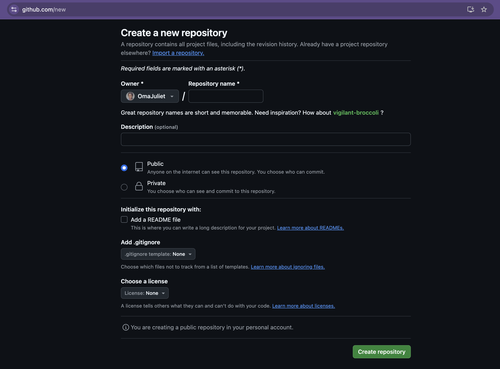500x369 pixels.
Task: Click the 'Add .gitignore' label
Action: (140, 242)
